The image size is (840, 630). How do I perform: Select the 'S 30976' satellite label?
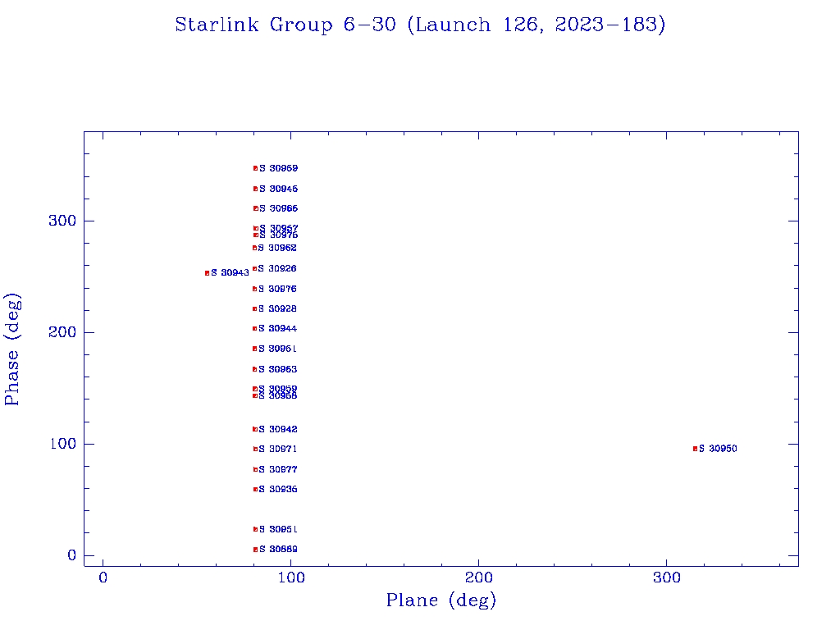pos(277,289)
